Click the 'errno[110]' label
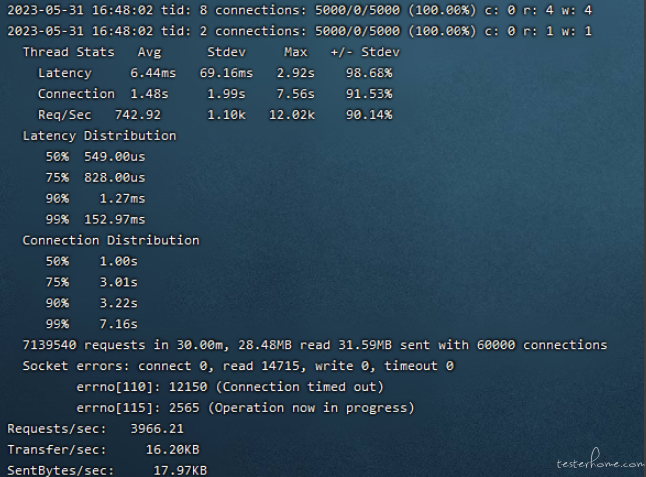 115,387
